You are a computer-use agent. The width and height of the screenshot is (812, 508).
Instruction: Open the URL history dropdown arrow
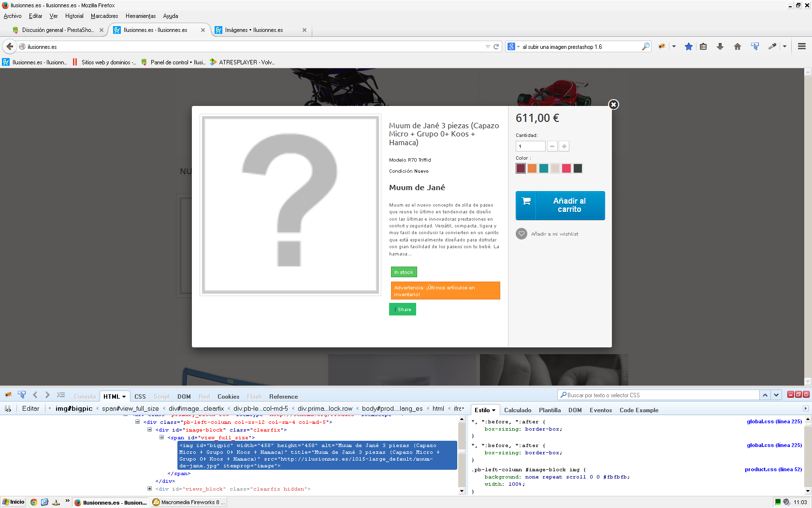tap(488, 46)
